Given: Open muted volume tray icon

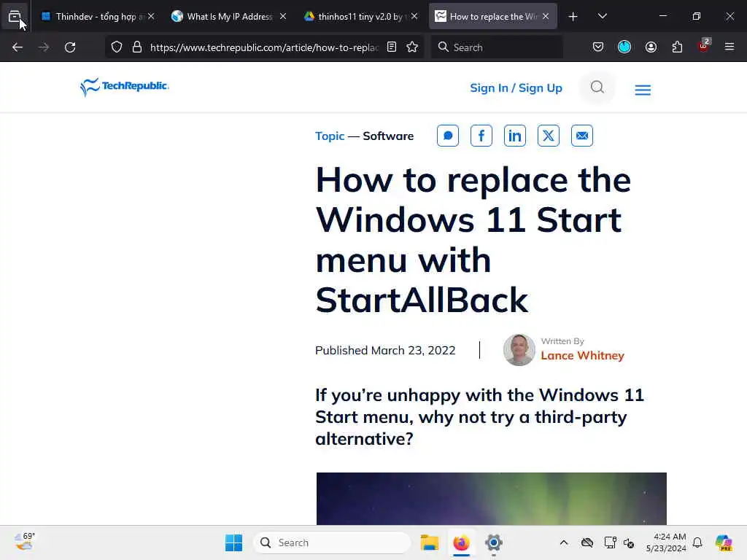Looking at the screenshot, I should coord(629,542).
